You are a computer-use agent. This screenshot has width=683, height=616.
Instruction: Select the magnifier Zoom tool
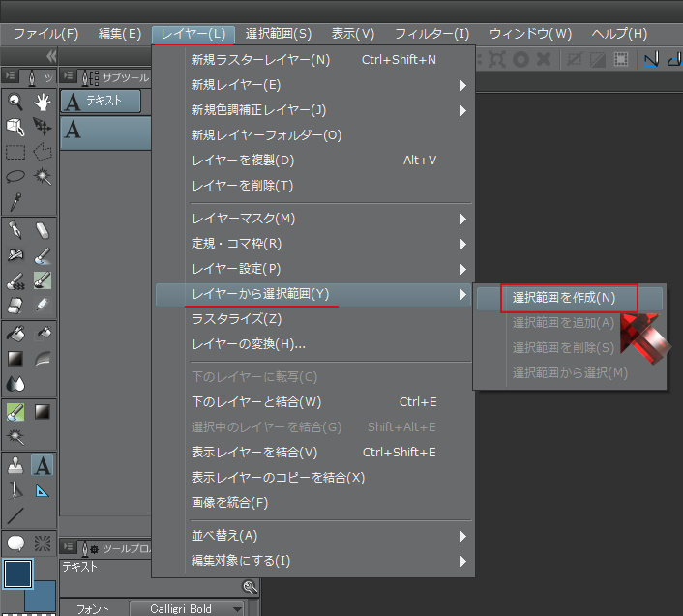click(15, 103)
